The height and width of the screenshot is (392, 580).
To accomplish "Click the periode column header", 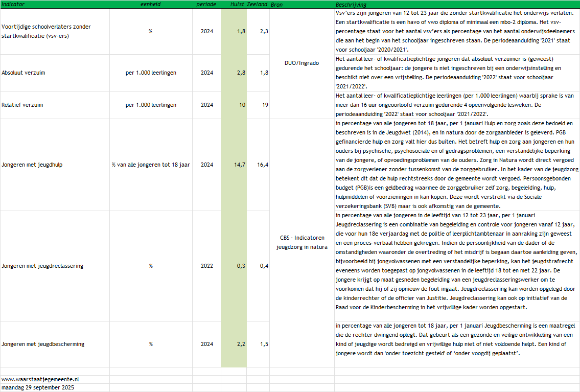I will pos(206,5).
